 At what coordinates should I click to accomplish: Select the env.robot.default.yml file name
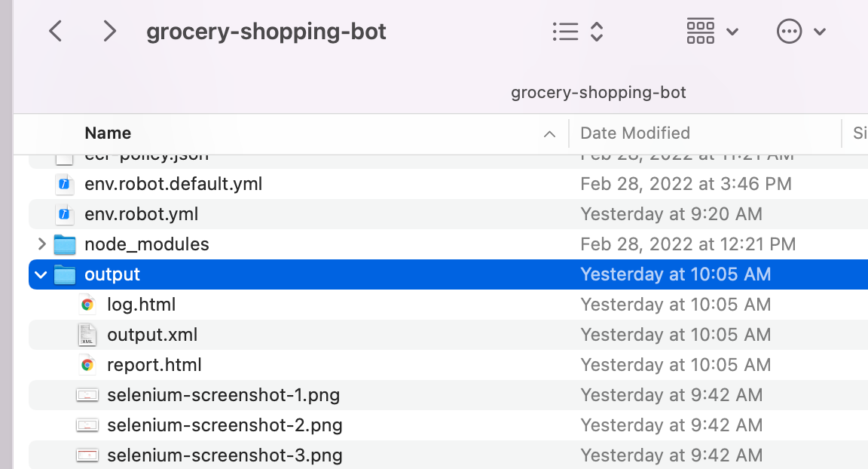(173, 184)
